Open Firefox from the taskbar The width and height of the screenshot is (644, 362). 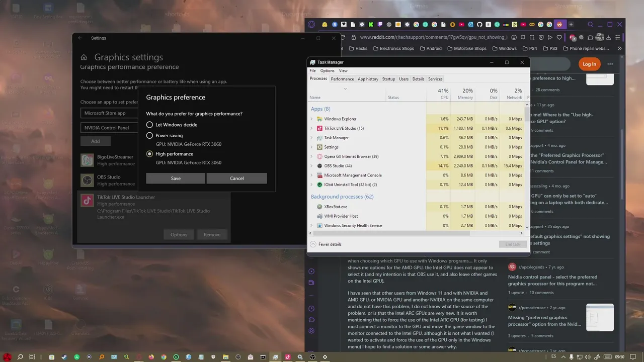click(151, 357)
